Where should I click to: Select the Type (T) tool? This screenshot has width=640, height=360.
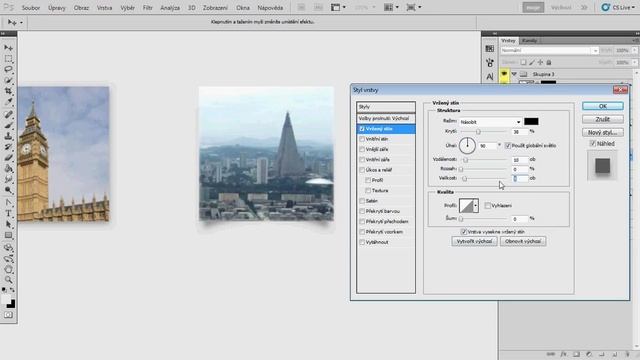8,213
